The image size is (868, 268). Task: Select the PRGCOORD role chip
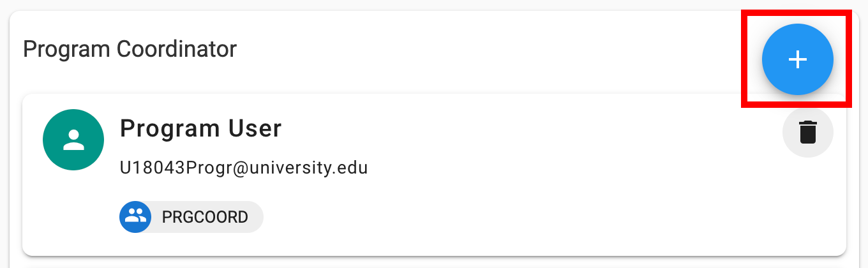(x=191, y=217)
